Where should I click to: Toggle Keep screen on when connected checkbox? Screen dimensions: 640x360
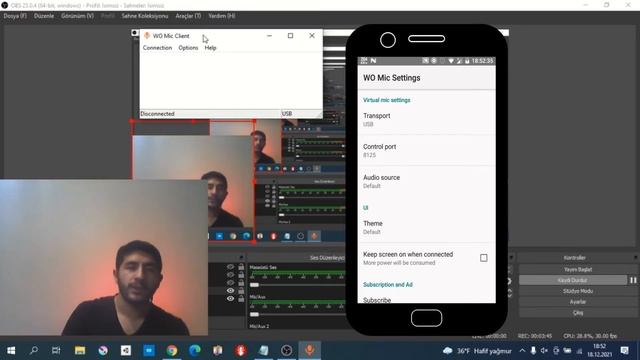484,258
